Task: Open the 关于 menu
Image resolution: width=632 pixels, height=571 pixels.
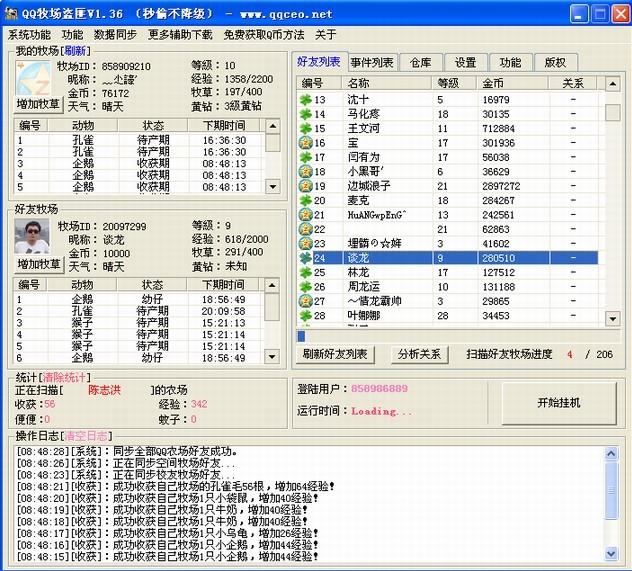Action: [x=325, y=35]
